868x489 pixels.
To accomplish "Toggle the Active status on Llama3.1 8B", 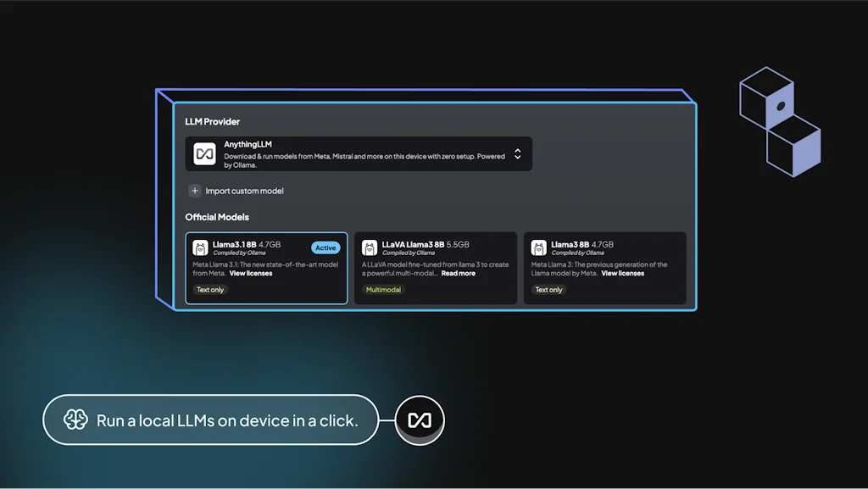I will tap(325, 247).
